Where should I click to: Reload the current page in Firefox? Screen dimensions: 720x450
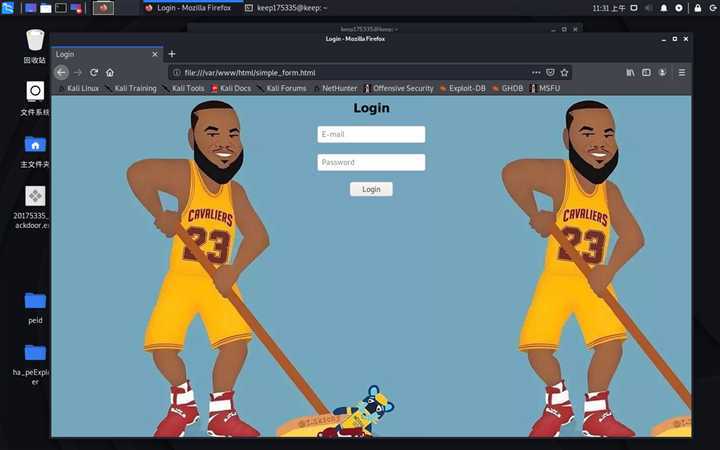coord(94,72)
